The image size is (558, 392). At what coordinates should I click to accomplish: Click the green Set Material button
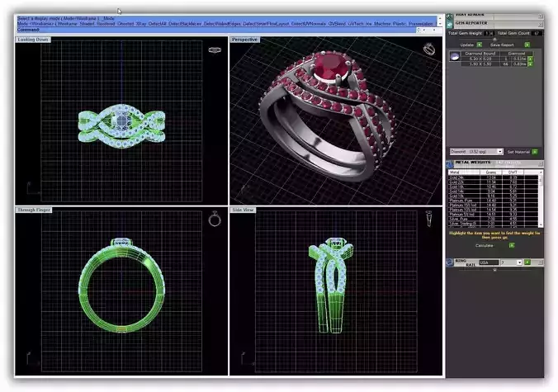[535, 152]
